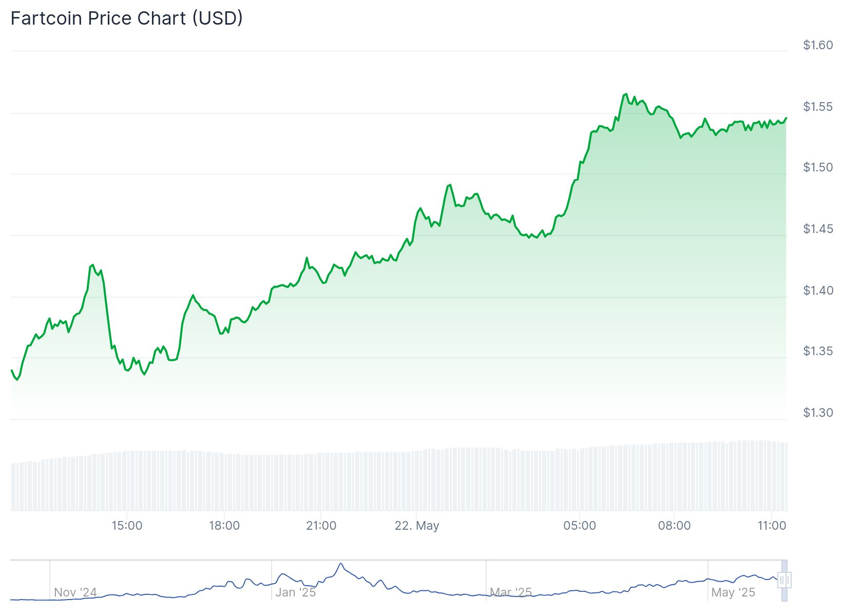Click the $1.60 price axis label
Image resolution: width=844 pixels, height=616 pixels.
pyautogui.click(x=818, y=45)
